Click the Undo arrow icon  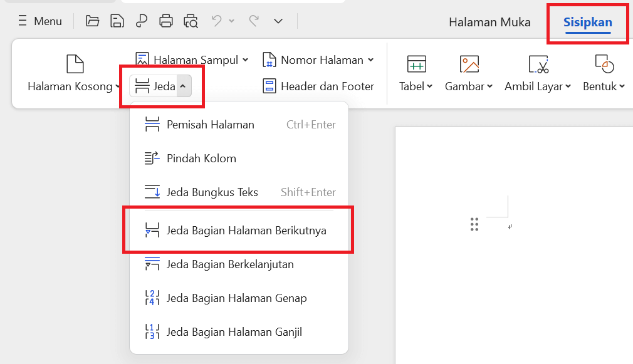(x=217, y=21)
